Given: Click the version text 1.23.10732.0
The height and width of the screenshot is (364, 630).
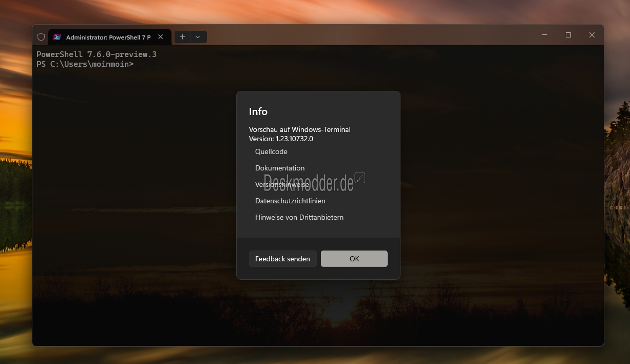Looking at the screenshot, I should point(294,139).
